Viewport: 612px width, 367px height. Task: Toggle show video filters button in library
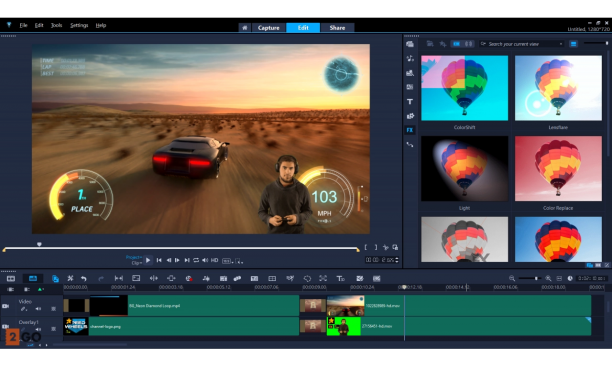click(x=456, y=44)
